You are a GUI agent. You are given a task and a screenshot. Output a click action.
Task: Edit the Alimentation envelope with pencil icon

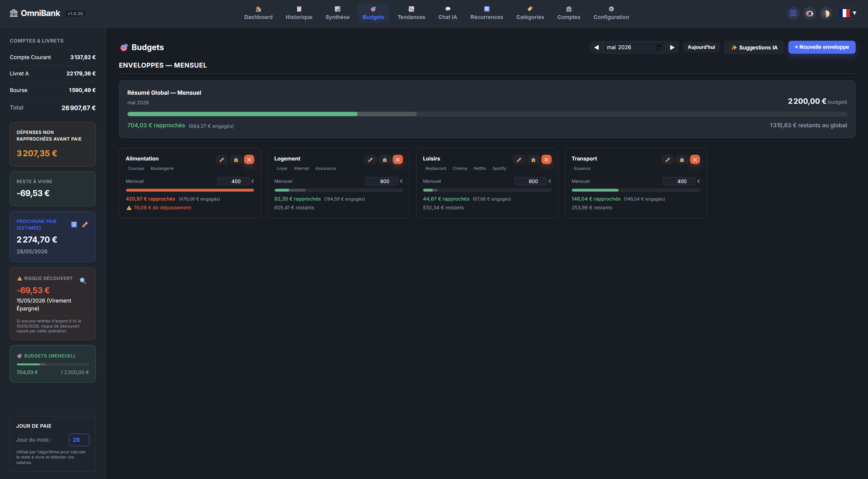pos(222,160)
